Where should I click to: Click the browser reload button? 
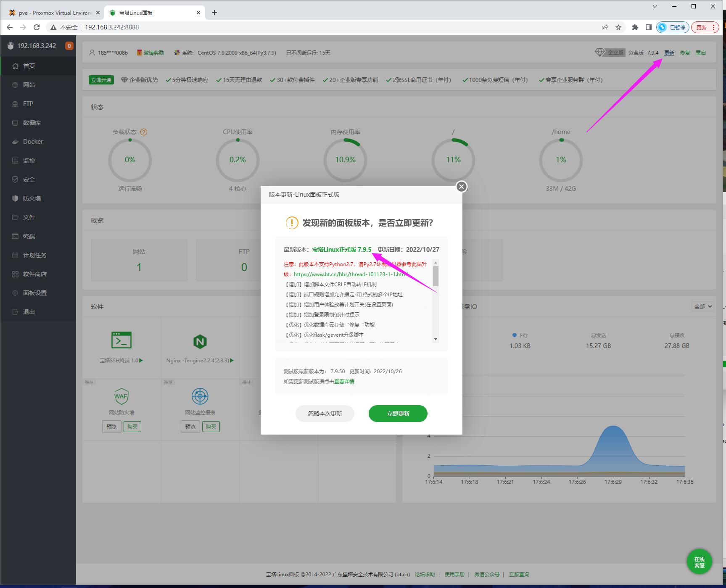point(37,27)
